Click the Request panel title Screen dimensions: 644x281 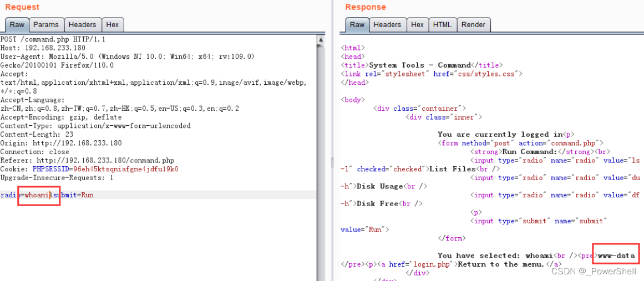23,7
